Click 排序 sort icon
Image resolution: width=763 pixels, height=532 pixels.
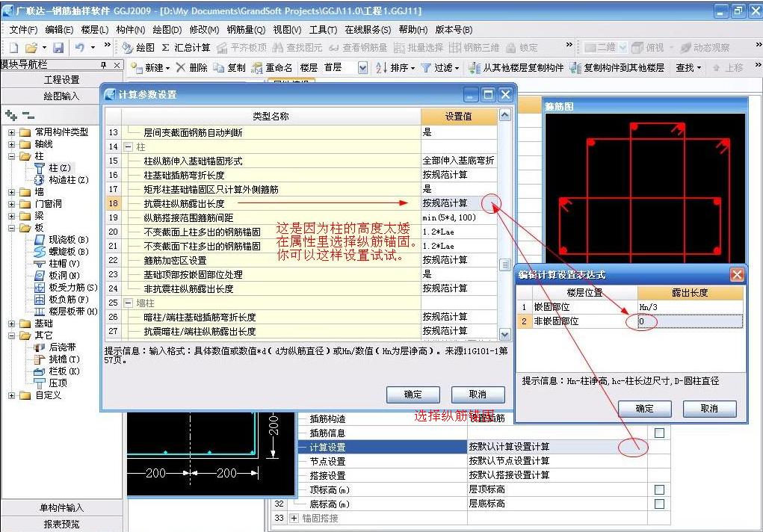(x=395, y=68)
